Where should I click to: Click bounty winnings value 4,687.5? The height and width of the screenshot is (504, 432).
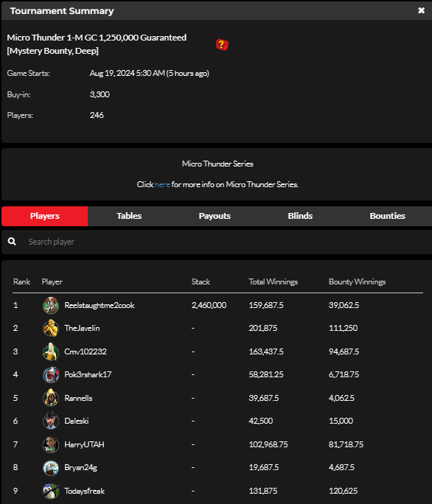[x=341, y=467]
